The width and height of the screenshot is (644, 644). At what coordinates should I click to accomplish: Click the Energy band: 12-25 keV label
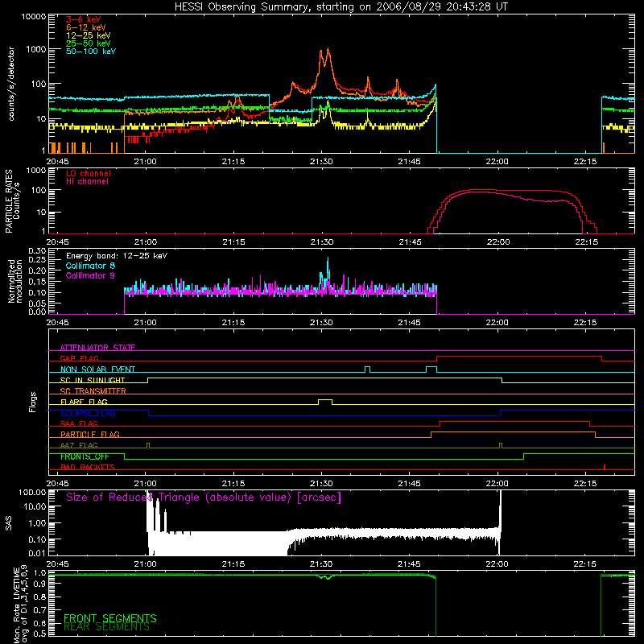pyautogui.click(x=117, y=256)
